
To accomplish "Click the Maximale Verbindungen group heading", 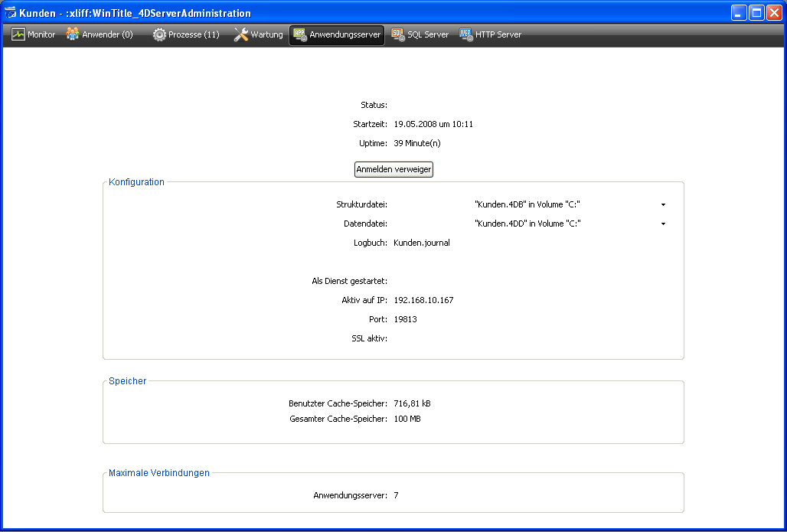I will click(x=159, y=473).
